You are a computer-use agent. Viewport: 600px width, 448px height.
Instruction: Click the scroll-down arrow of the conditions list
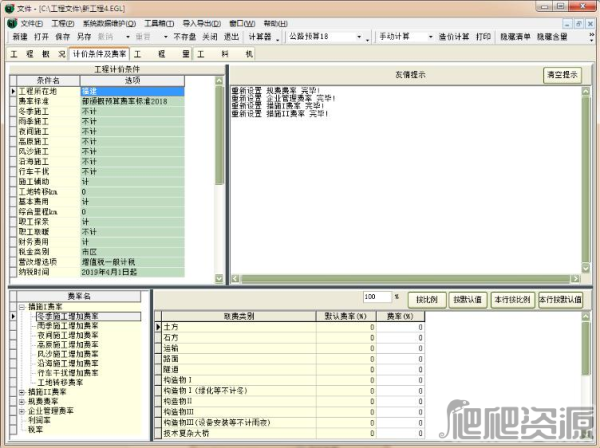coord(219,279)
